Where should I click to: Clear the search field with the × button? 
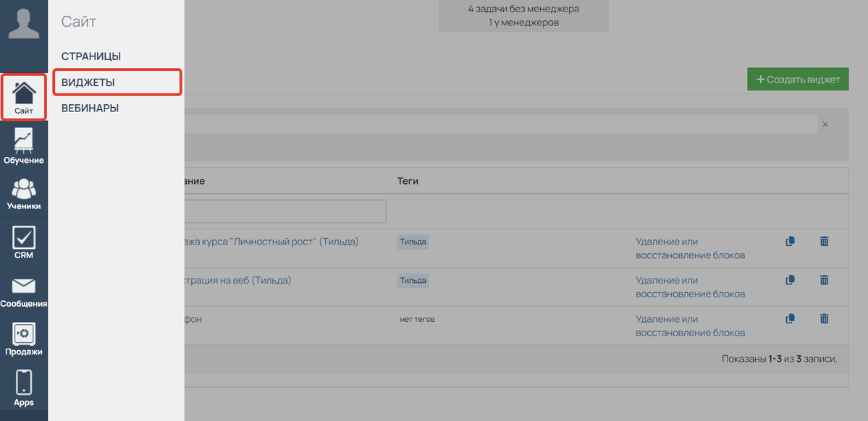(x=825, y=124)
